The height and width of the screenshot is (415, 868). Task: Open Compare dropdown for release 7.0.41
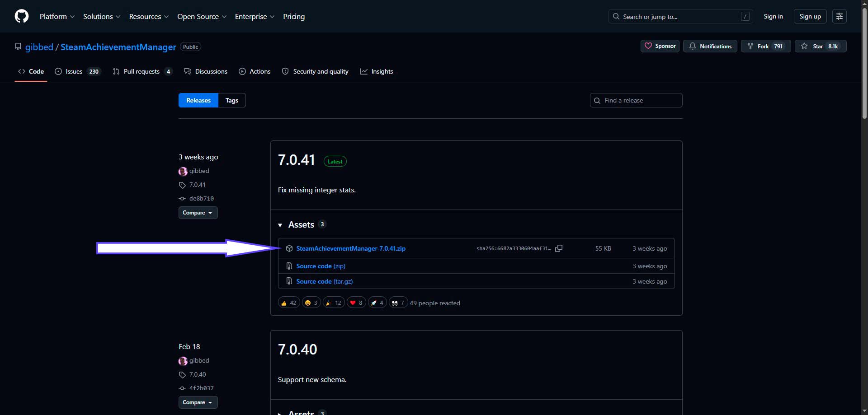198,213
